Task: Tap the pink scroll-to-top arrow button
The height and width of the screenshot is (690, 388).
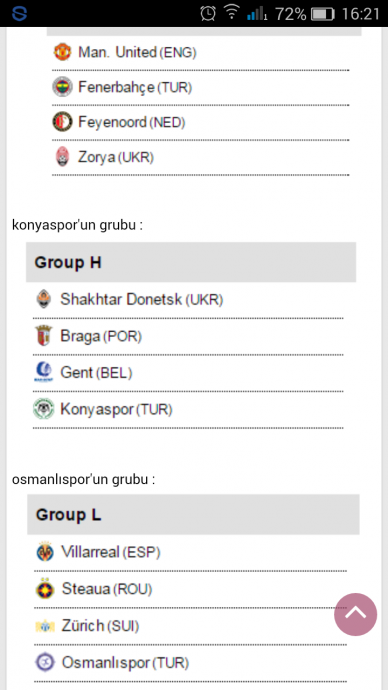Action: coord(355,614)
